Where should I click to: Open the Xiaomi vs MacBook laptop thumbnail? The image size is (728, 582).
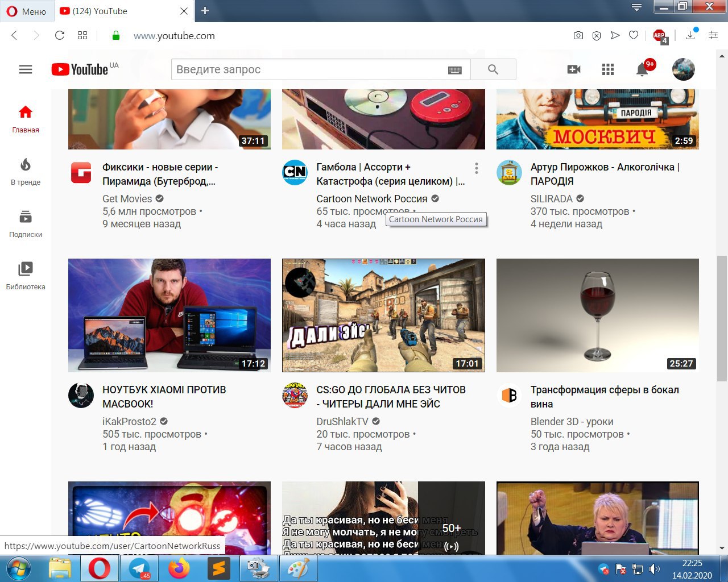tap(169, 315)
